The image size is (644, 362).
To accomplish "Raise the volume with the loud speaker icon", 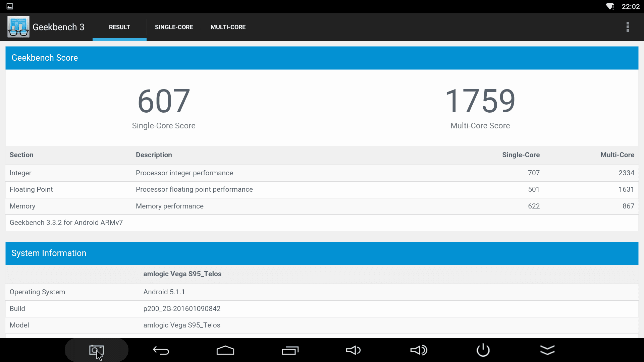I will coord(419,350).
